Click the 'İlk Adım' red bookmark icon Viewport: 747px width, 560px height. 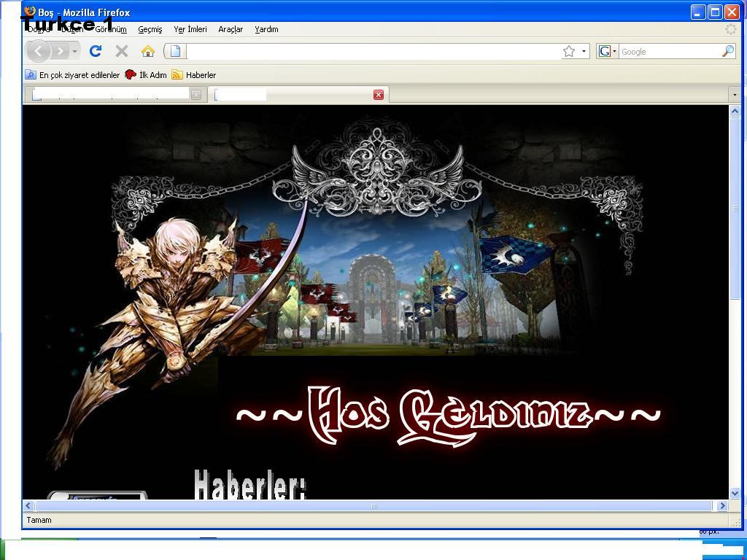coord(130,74)
